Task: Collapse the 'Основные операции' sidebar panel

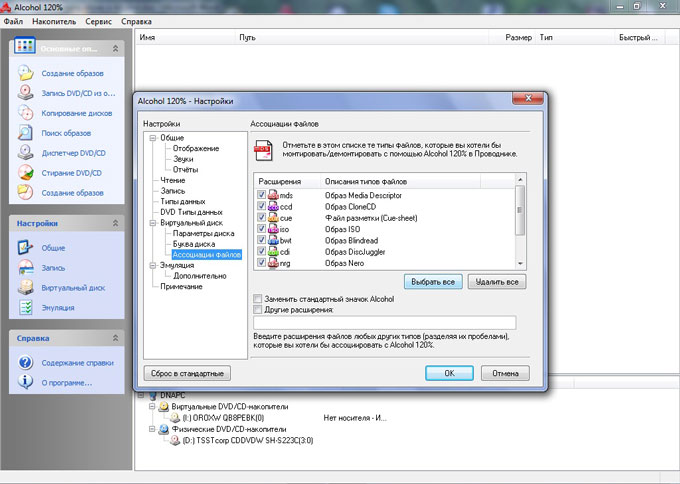Action: tap(115, 48)
